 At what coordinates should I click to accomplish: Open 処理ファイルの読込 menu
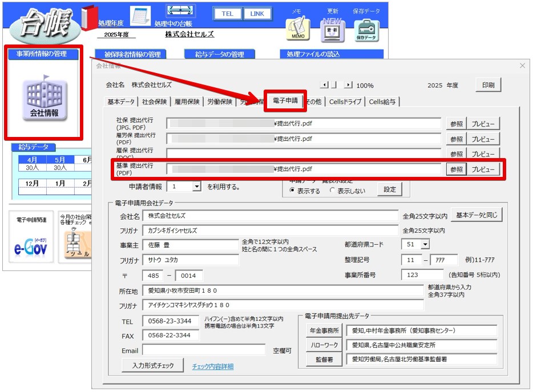[332, 54]
